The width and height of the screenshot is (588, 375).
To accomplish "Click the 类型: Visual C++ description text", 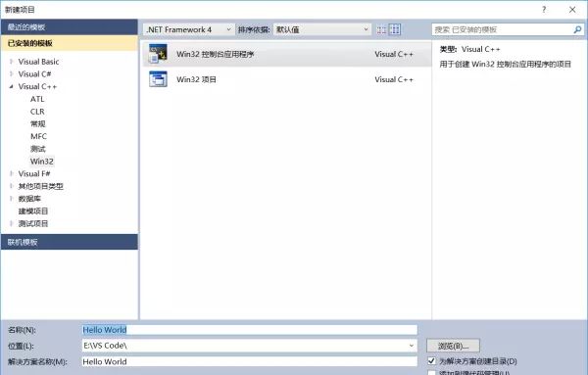I will coord(469,49).
